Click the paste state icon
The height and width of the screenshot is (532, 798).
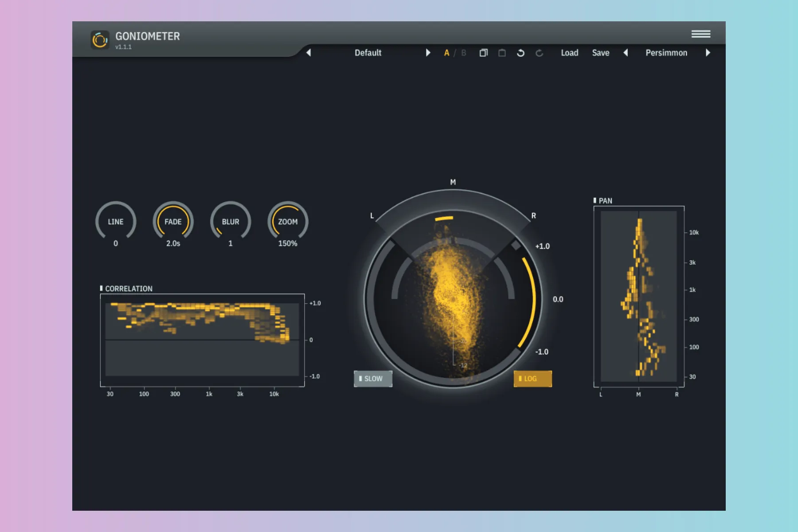[502, 53]
